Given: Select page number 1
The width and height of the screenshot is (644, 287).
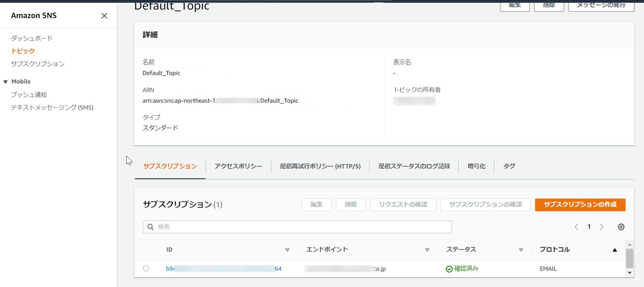Looking at the screenshot, I should 589,227.
